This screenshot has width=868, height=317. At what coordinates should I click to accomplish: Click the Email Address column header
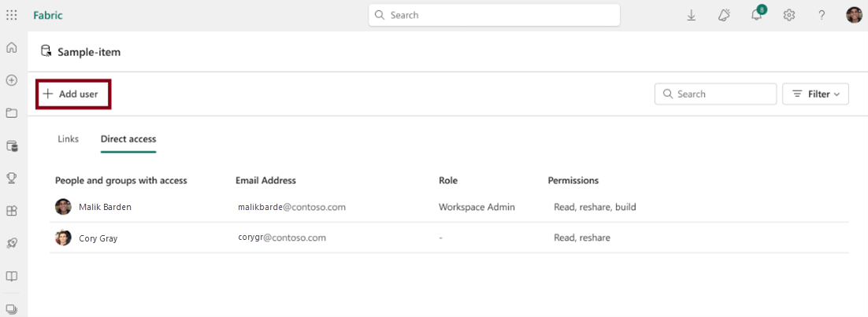(265, 180)
